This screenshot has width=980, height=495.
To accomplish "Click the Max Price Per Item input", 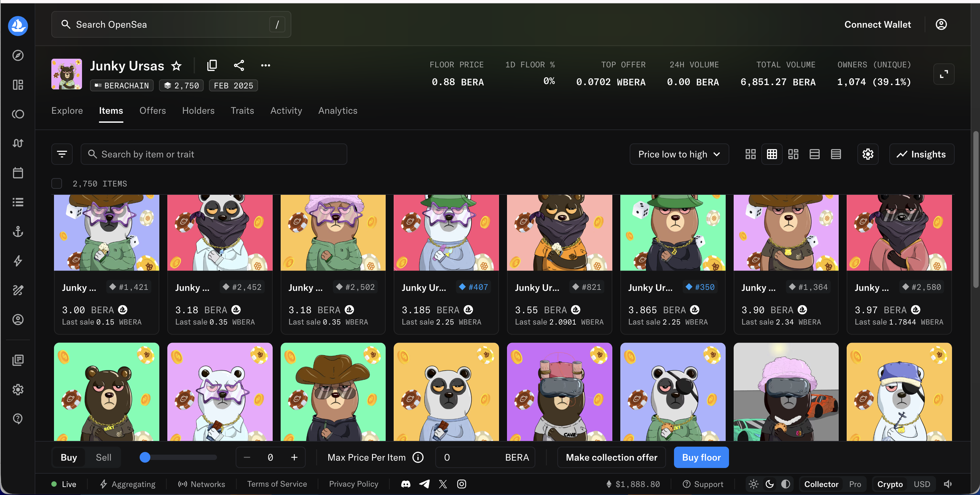I will point(485,457).
